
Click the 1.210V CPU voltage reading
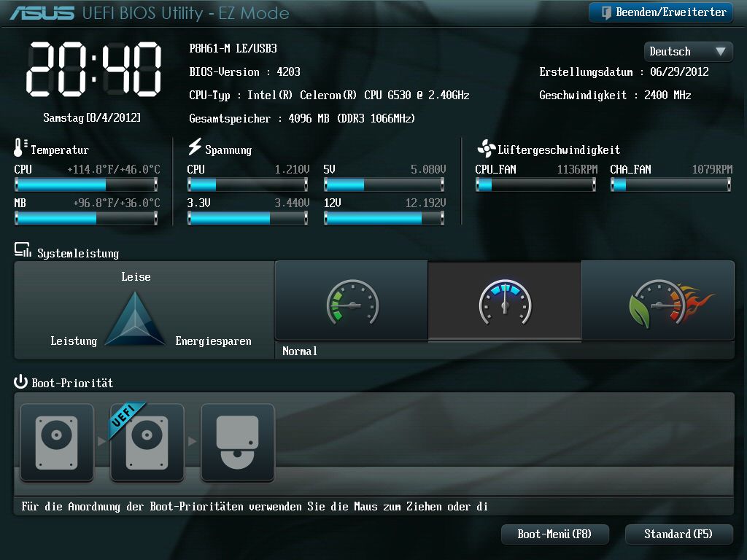pyautogui.click(x=292, y=169)
